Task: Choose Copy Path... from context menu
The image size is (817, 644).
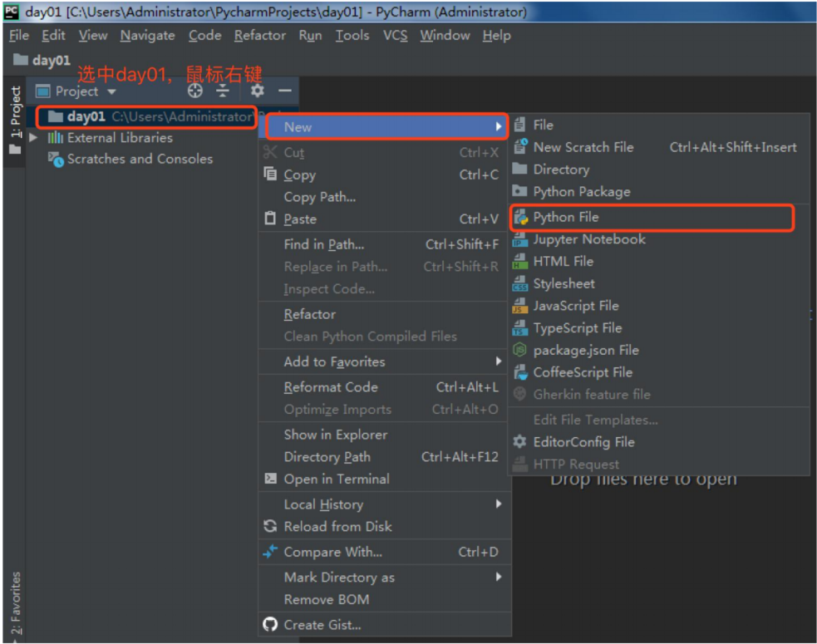Action: click(x=385, y=197)
